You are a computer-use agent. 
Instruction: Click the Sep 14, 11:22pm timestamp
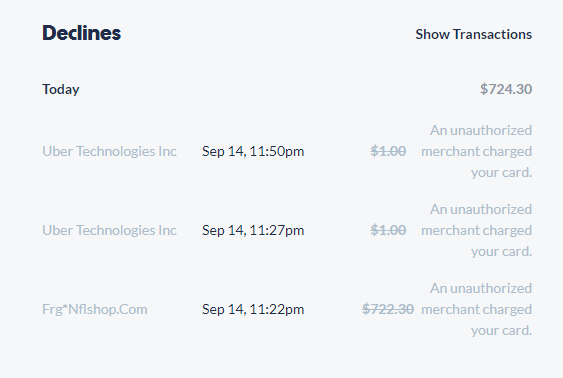click(x=253, y=309)
